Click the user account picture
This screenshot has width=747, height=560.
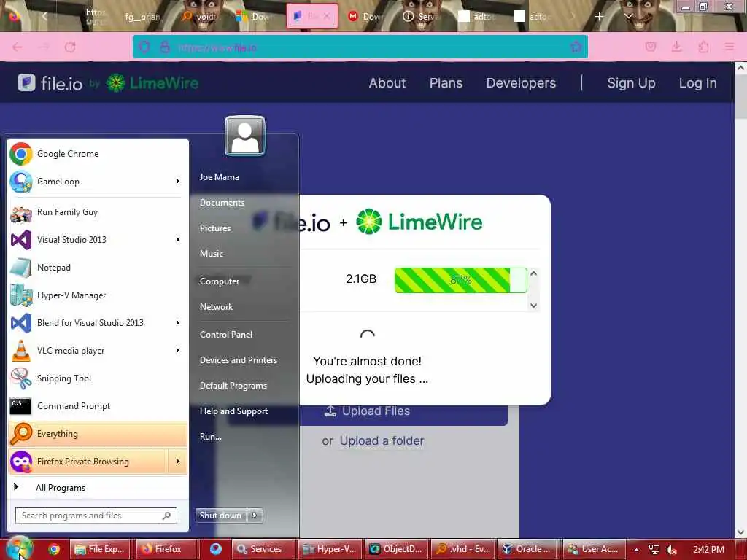(245, 136)
